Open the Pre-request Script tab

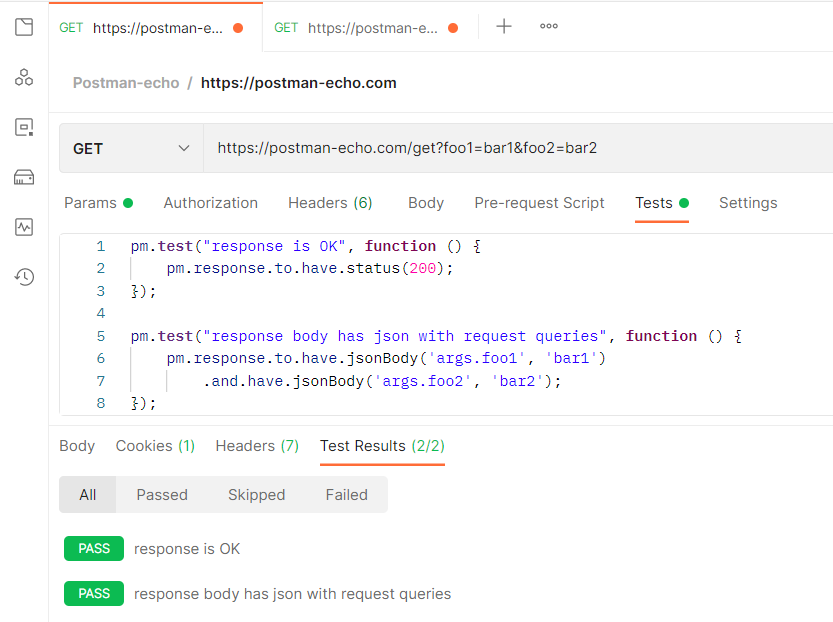point(539,203)
